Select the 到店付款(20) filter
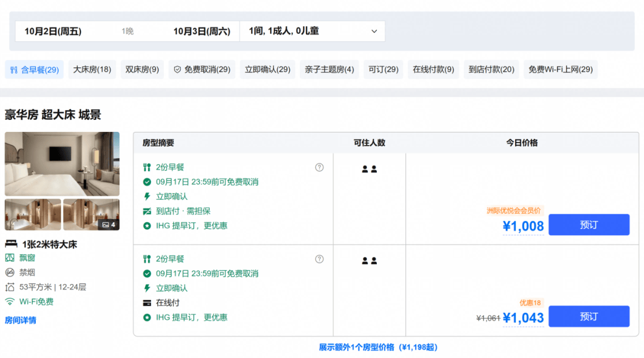 pyautogui.click(x=491, y=69)
